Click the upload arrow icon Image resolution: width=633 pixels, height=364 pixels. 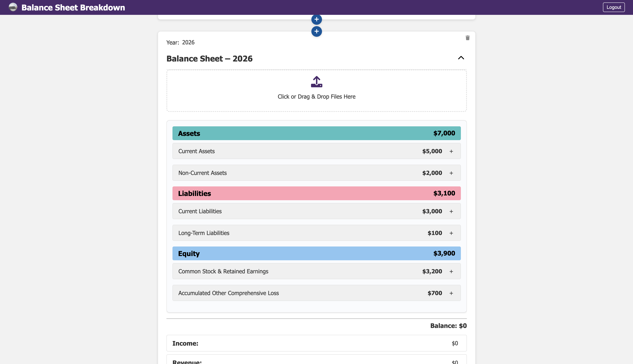(316, 82)
